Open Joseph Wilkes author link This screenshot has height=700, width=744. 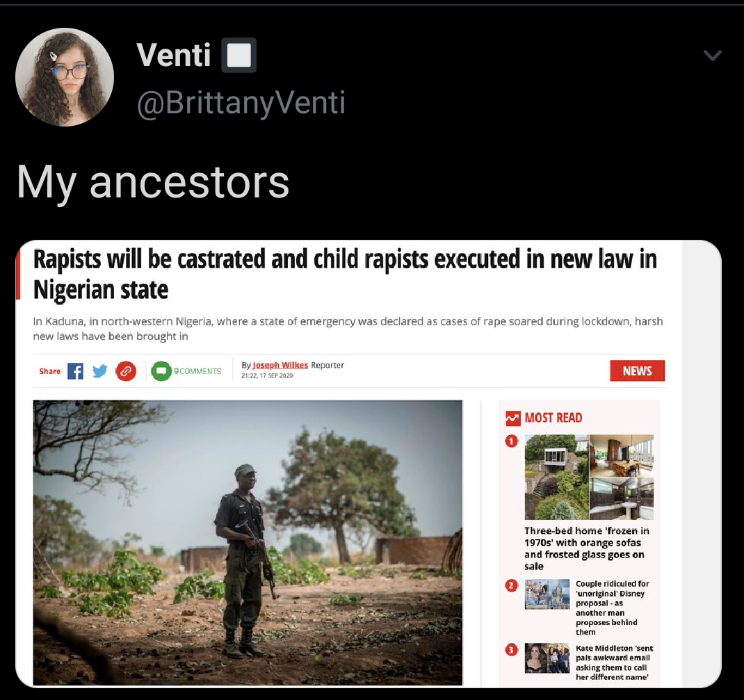[x=280, y=365]
